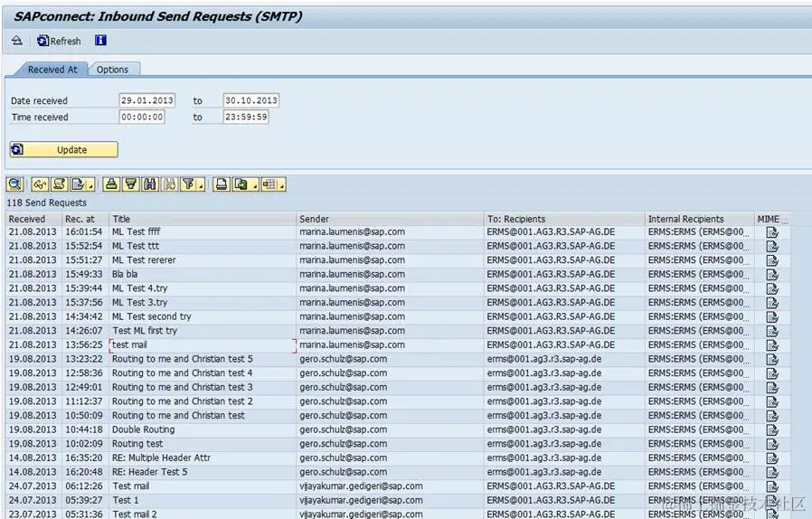Open the blue Information icon
812x519 pixels.
(x=100, y=41)
